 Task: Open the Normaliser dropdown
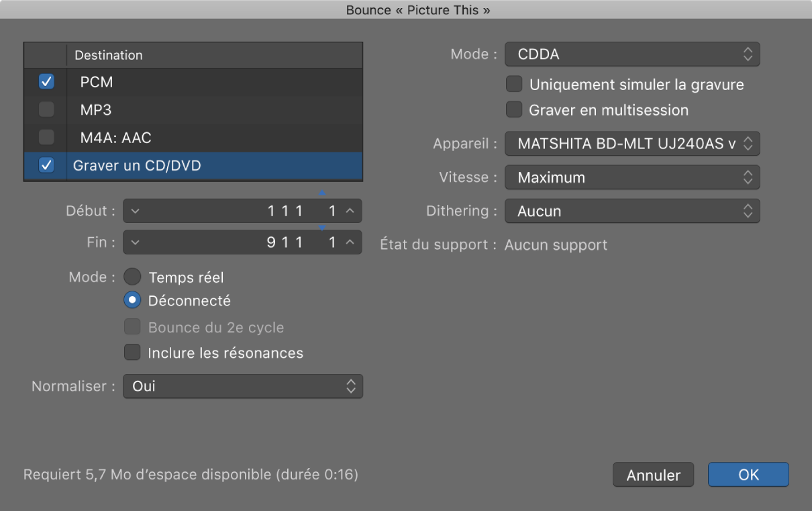[242, 386]
